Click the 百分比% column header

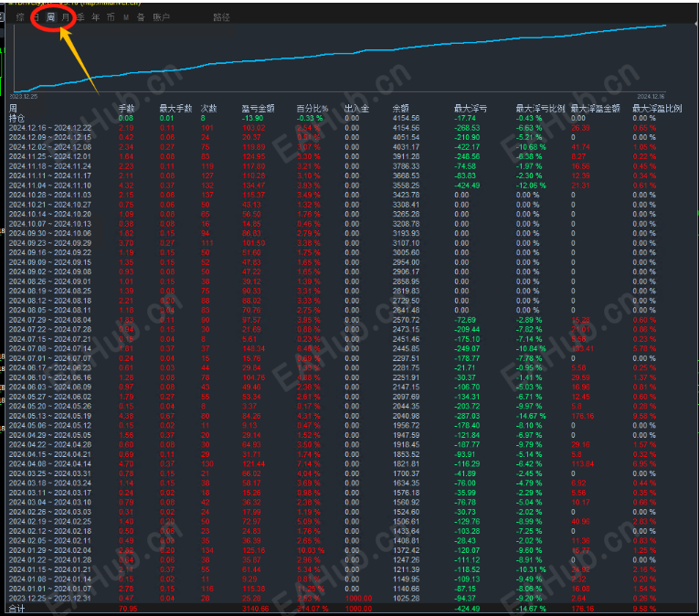coord(312,109)
